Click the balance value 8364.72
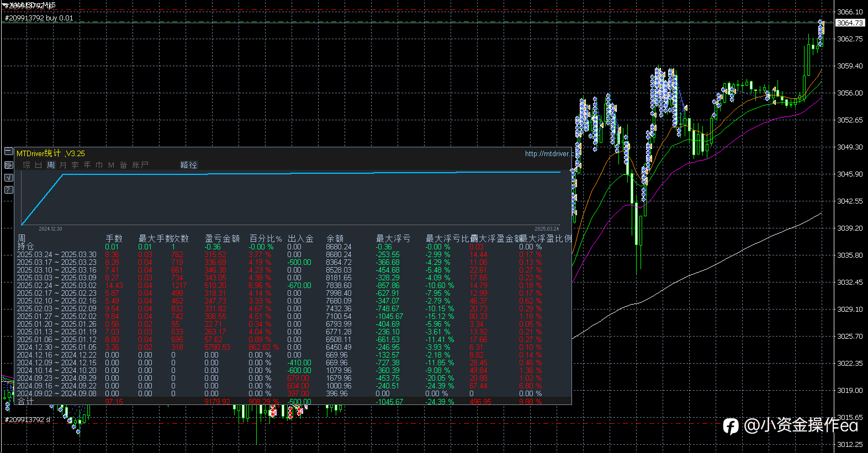The image size is (868, 453). [338, 262]
